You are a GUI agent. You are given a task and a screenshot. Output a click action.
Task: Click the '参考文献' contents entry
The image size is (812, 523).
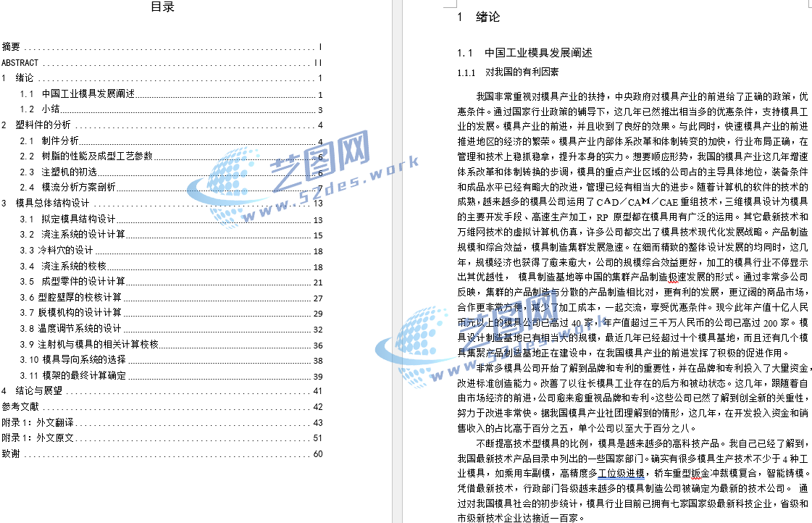[x=162, y=407]
